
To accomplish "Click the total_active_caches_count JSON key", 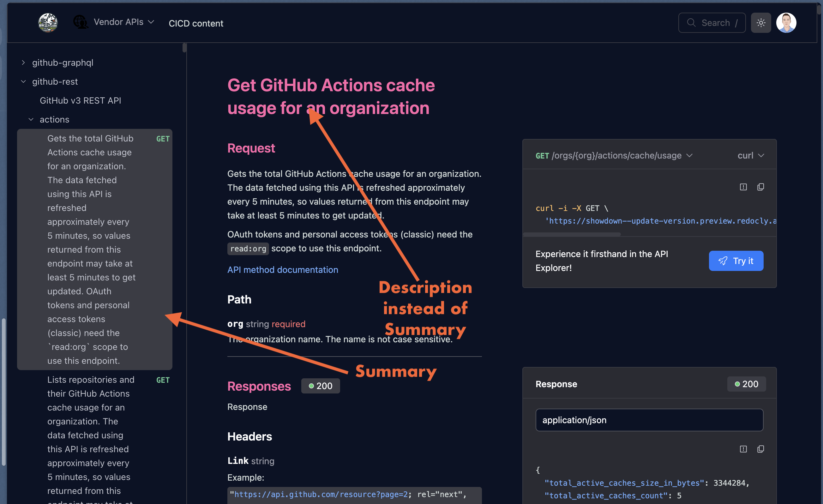I will pos(606,496).
